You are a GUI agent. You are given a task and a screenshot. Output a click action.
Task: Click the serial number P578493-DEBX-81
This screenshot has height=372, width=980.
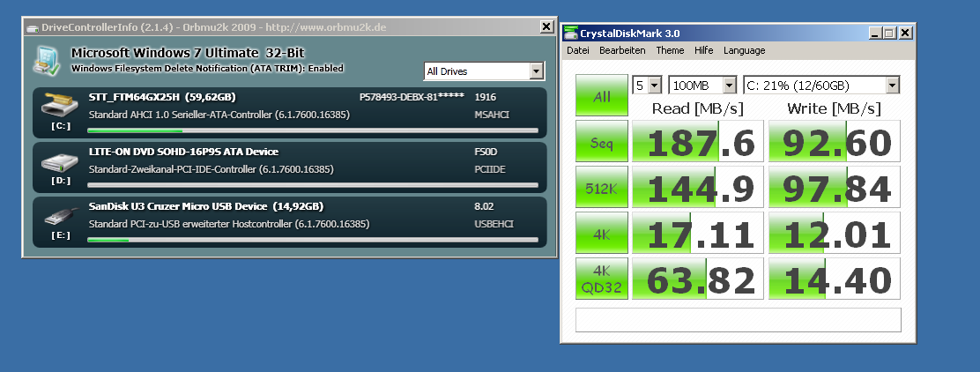tap(412, 97)
